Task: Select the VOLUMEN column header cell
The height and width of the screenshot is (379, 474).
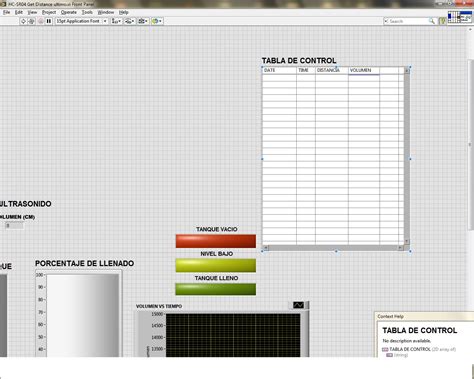Action: click(364, 70)
